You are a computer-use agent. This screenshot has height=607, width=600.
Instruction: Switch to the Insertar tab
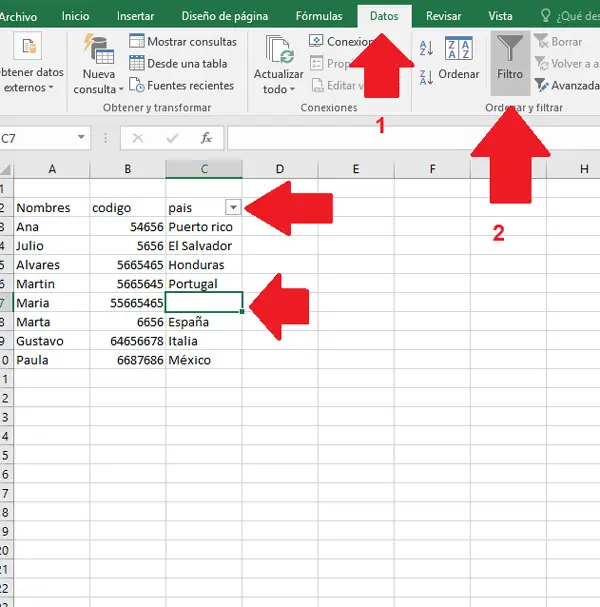point(135,16)
